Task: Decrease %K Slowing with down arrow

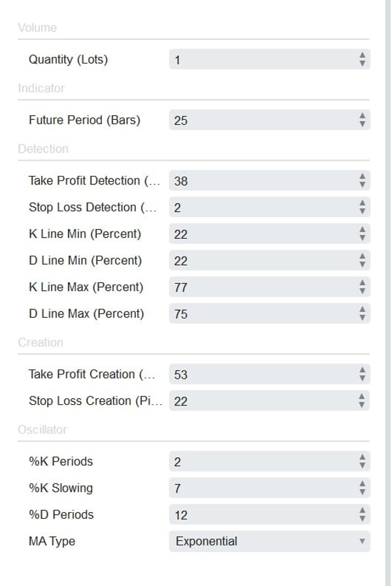Action: tap(362, 492)
